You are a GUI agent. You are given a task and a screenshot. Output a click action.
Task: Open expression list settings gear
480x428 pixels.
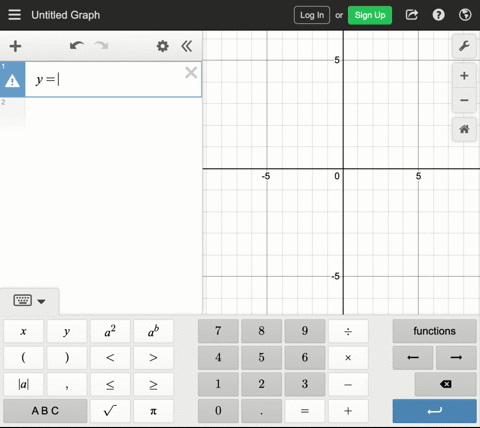click(163, 46)
